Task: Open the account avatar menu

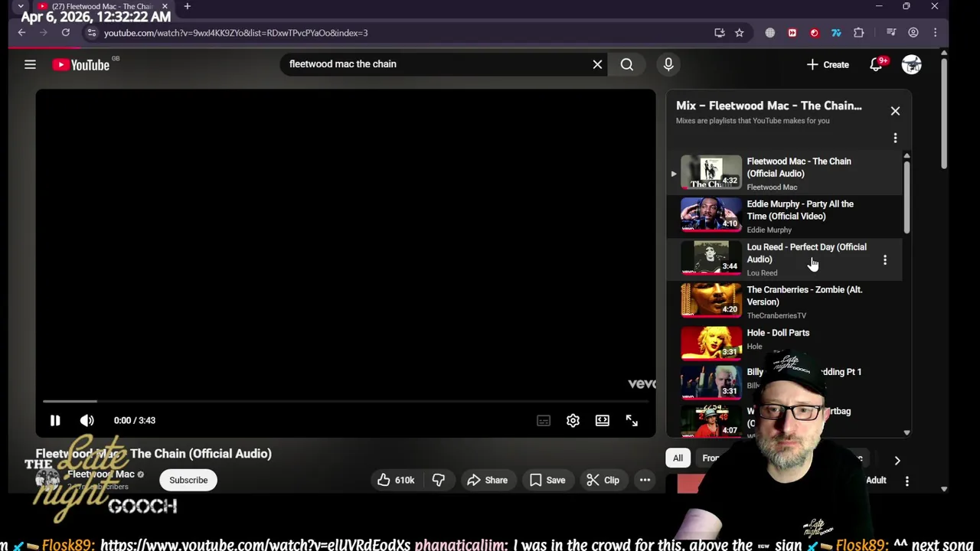Action: click(911, 65)
